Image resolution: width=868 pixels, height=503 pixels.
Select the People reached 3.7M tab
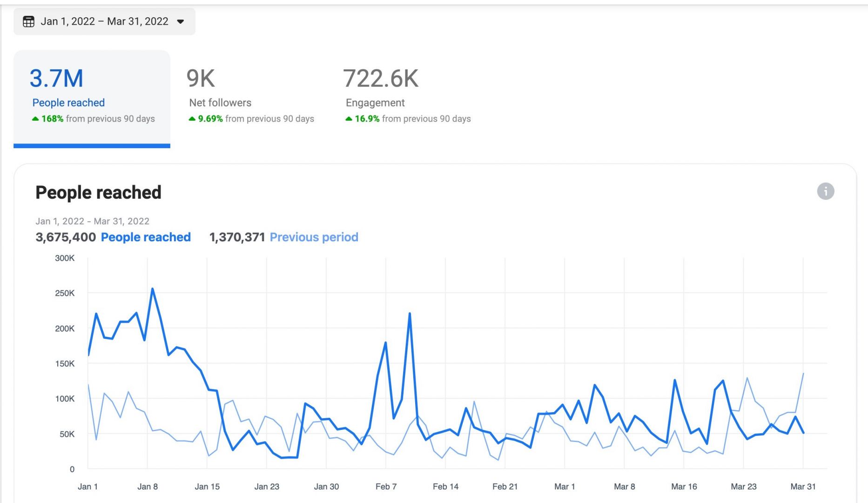click(x=92, y=98)
